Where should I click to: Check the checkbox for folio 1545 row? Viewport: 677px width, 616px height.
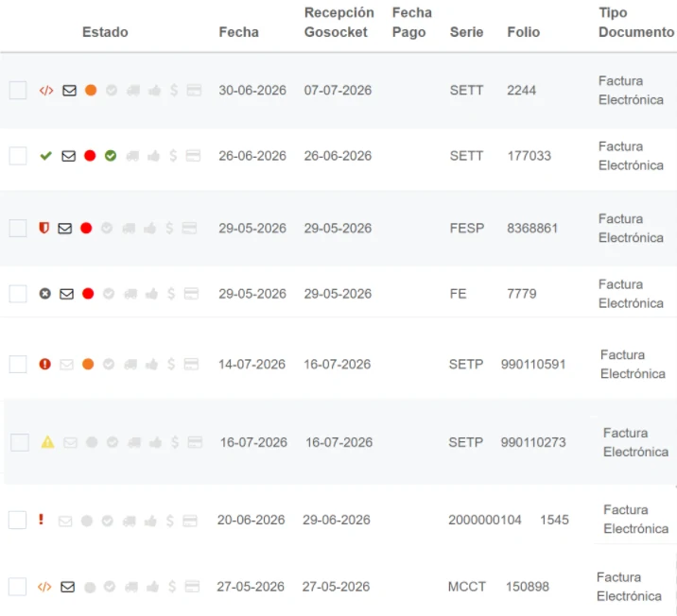17,521
